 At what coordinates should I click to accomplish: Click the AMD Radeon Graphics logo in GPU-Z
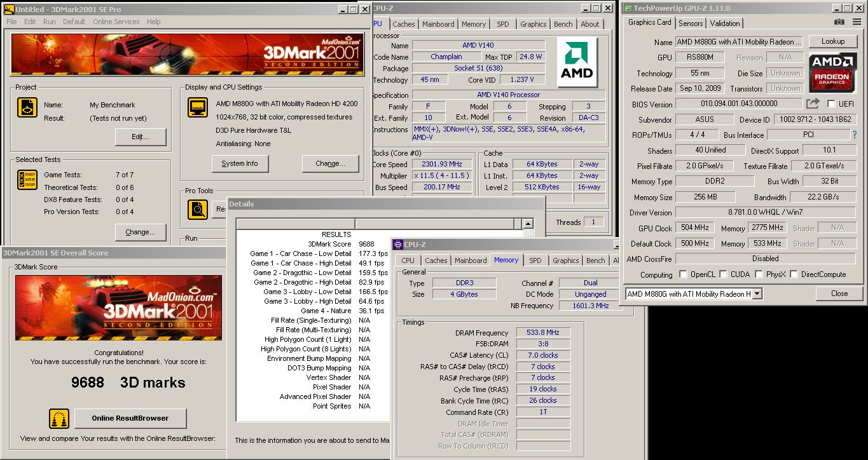[x=832, y=72]
